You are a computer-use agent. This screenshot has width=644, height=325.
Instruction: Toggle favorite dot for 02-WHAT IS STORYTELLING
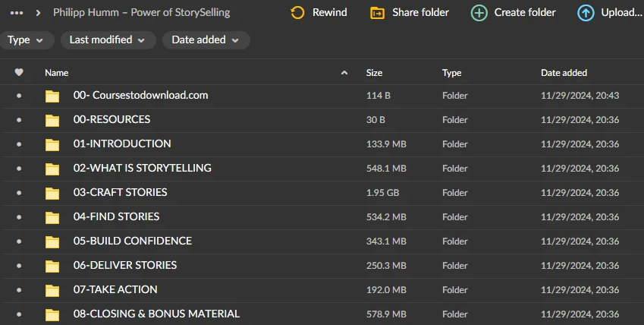pos(19,169)
